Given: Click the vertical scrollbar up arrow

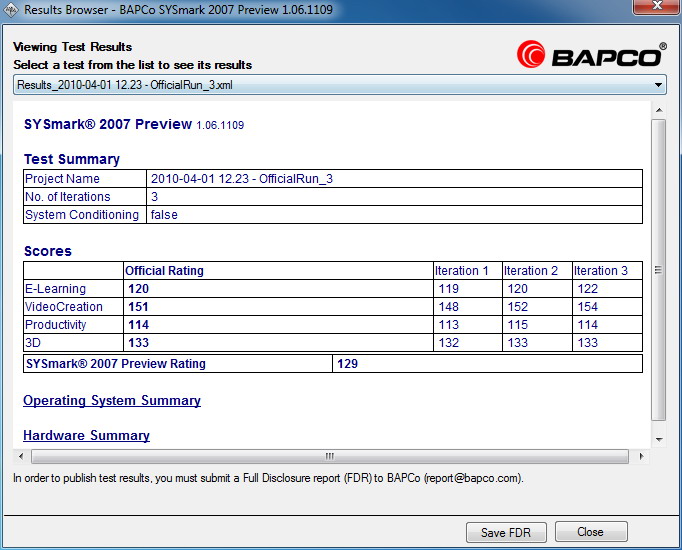Looking at the screenshot, I should pyautogui.click(x=659, y=110).
